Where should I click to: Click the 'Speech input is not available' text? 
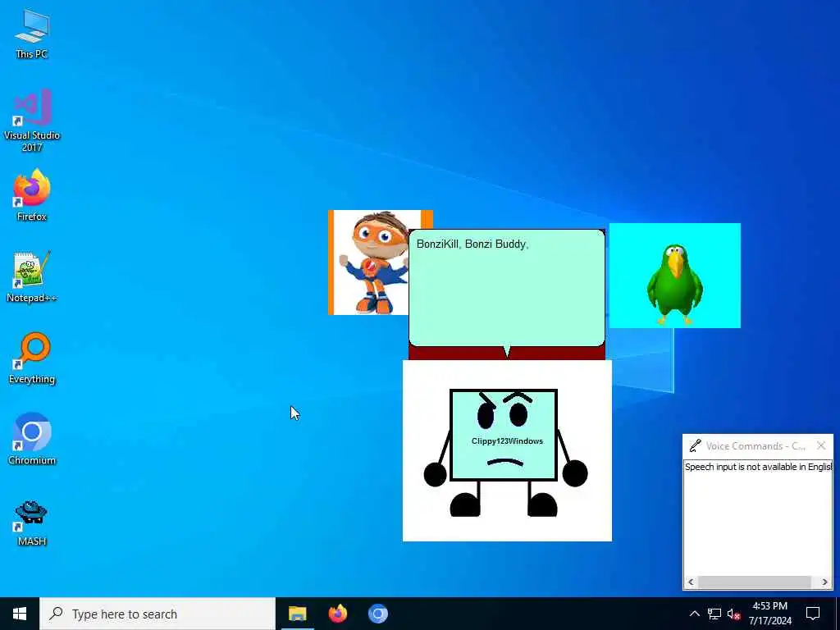click(758, 467)
